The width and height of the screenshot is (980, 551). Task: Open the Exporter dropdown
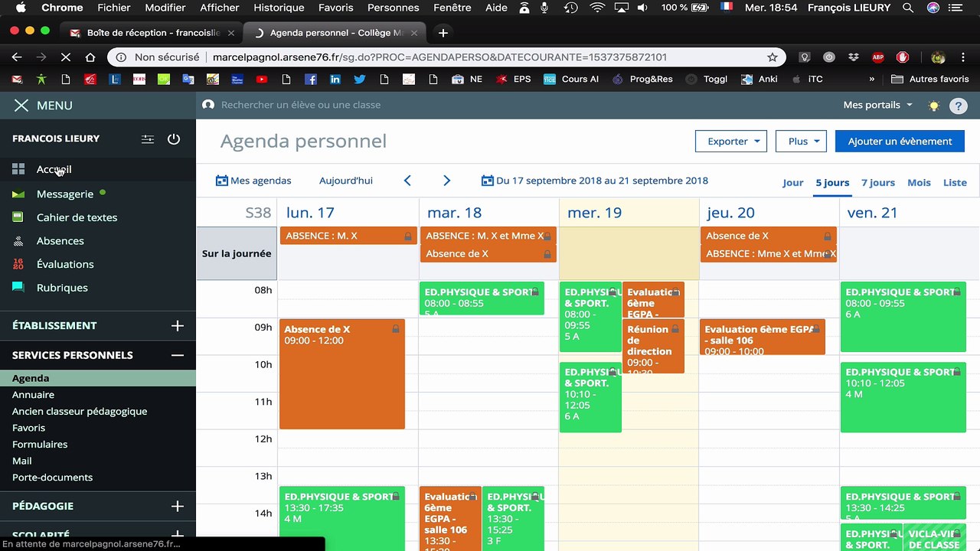coord(731,141)
